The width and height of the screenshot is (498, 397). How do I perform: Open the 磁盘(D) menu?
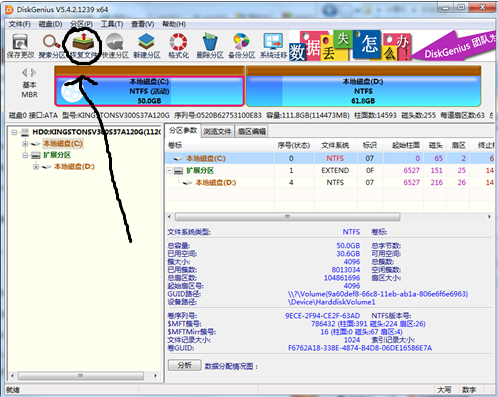coord(50,24)
